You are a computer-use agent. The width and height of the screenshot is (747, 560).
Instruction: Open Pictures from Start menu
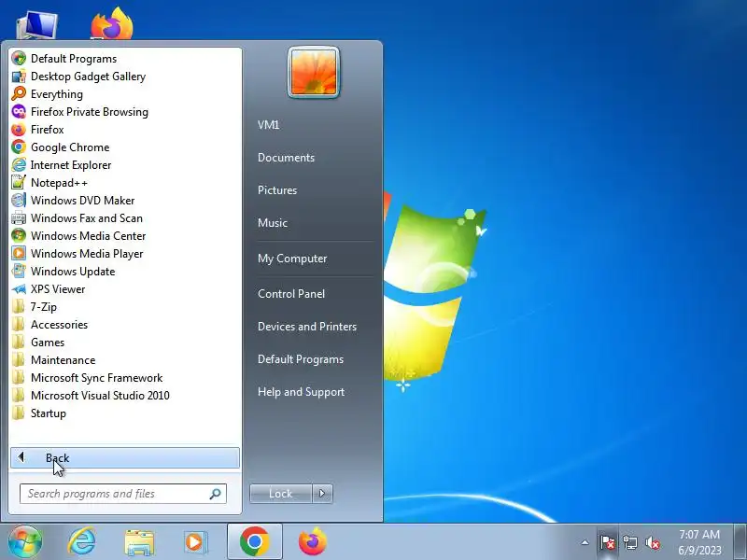coord(277,190)
